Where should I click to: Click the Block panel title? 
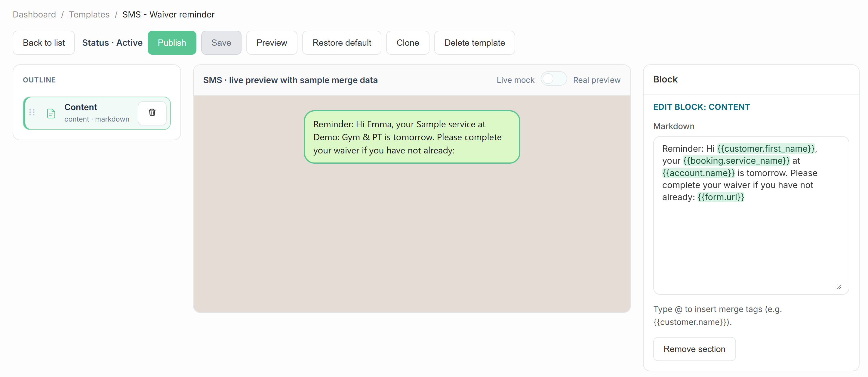[x=665, y=79]
